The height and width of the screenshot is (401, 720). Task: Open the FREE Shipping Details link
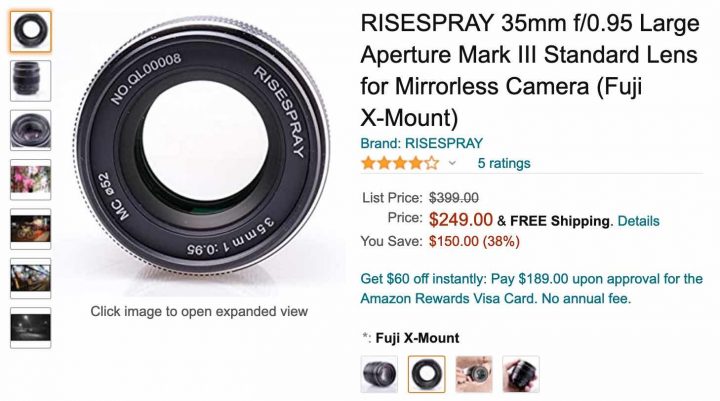[x=638, y=221]
